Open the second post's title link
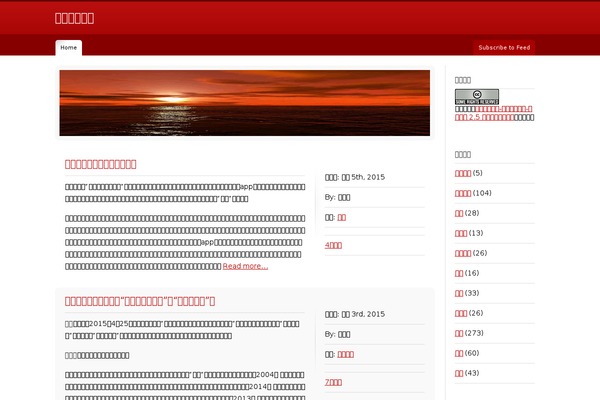The height and width of the screenshot is (400, 600). 140,301
